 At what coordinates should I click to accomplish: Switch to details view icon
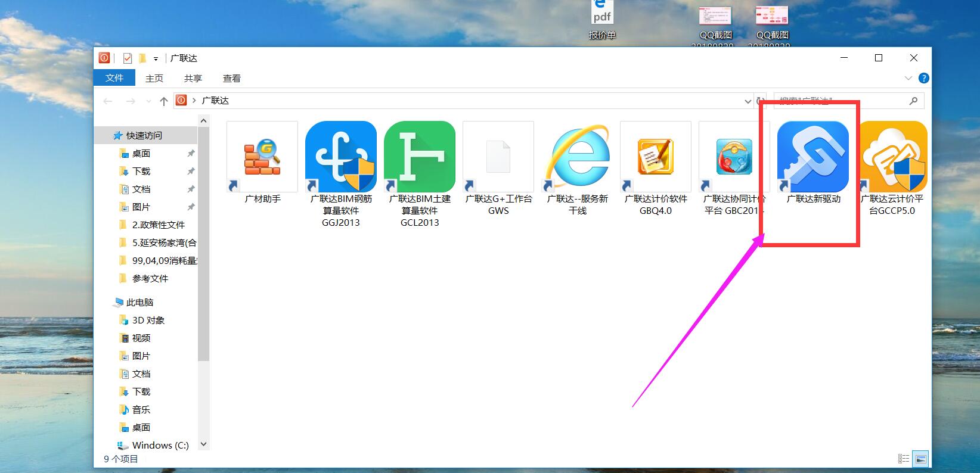click(904, 459)
